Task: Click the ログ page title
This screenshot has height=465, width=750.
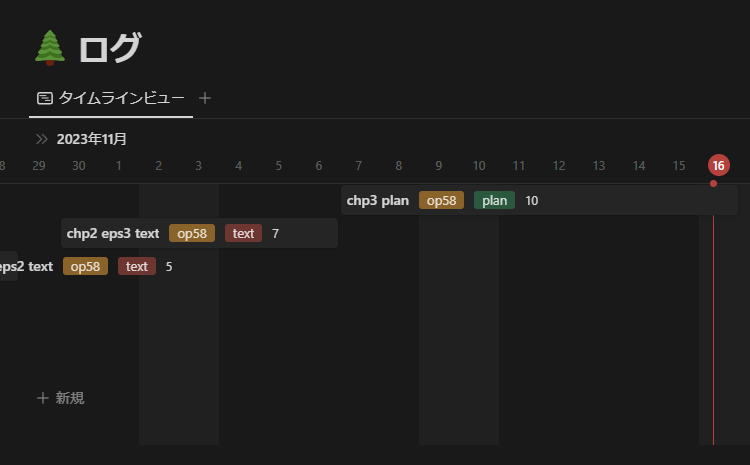Action: pyautogui.click(x=110, y=48)
